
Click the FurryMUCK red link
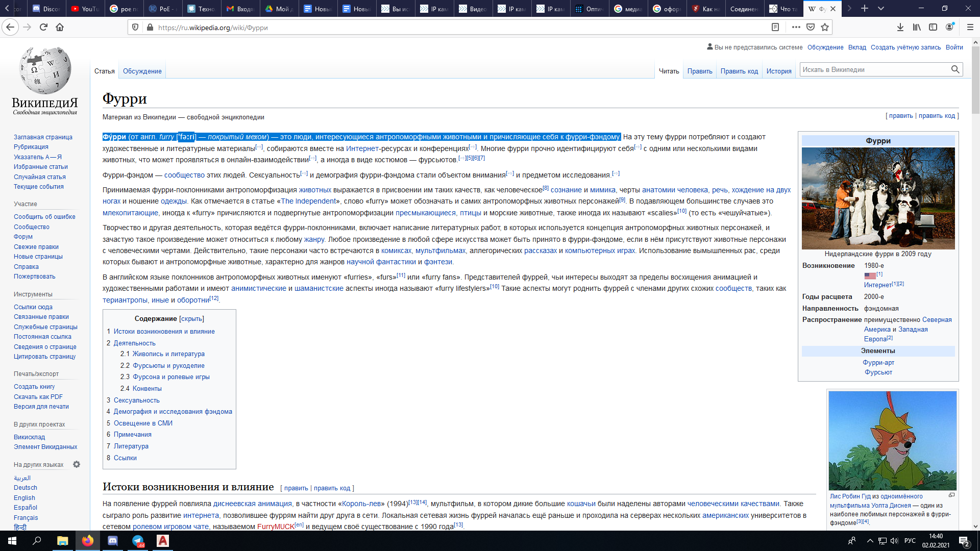click(276, 527)
